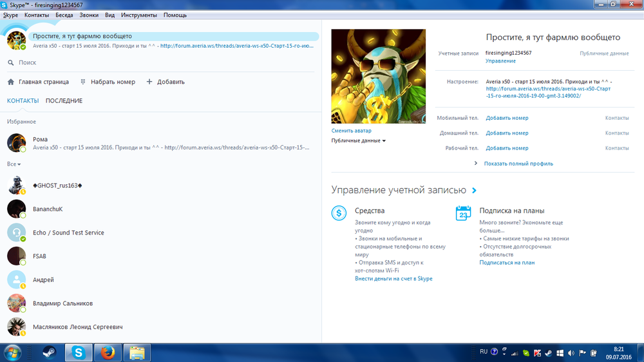Expand the Все contacts filter dropdown
The image size is (644, 362).
click(14, 164)
